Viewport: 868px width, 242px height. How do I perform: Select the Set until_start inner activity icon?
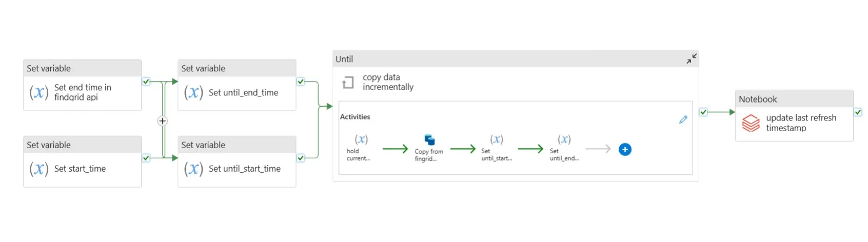click(497, 139)
